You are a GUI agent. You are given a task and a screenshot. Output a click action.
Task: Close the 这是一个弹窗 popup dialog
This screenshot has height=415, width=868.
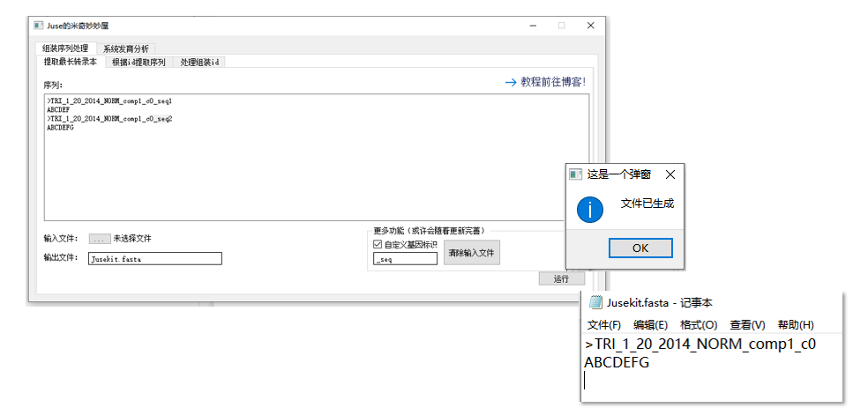tap(670, 174)
